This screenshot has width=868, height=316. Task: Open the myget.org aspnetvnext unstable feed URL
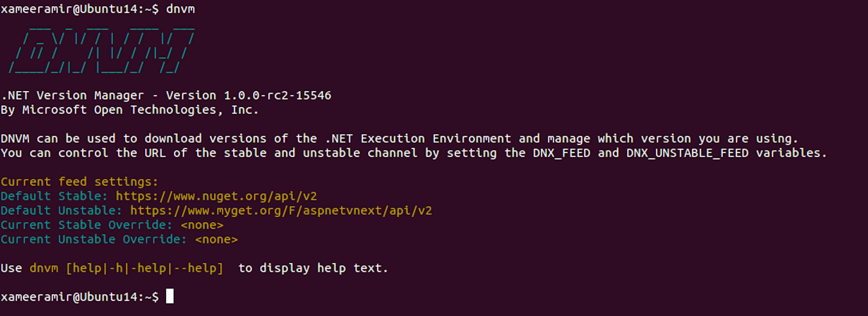pos(281,211)
